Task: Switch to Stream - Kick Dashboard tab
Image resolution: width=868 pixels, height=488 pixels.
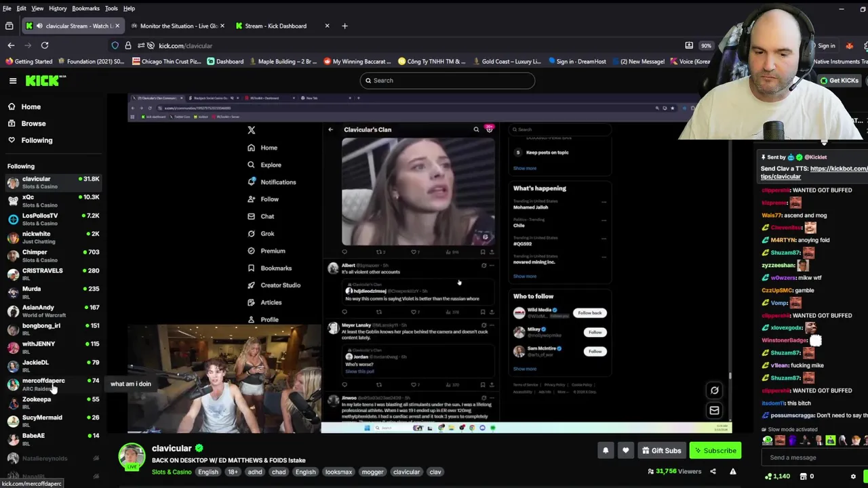Action: [283, 26]
